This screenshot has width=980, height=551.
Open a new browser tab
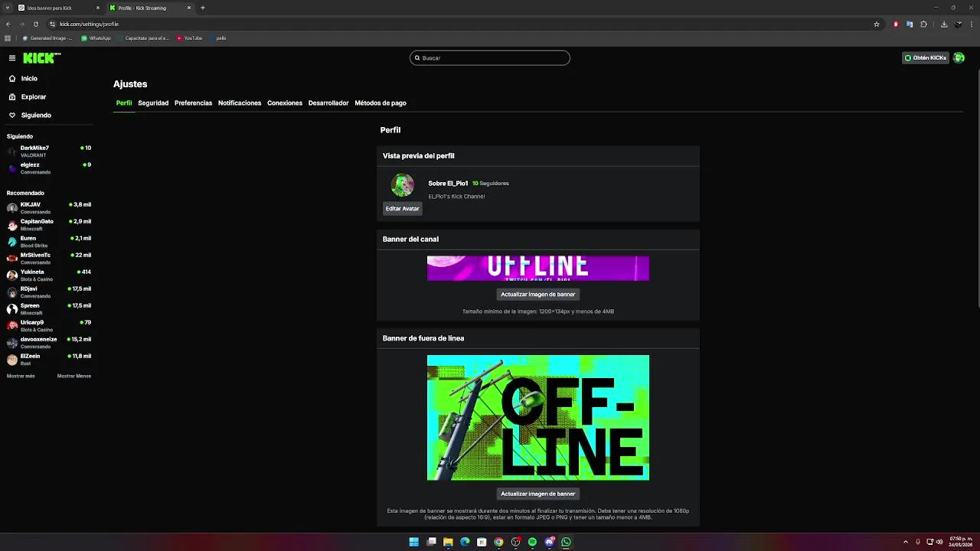(x=203, y=8)
